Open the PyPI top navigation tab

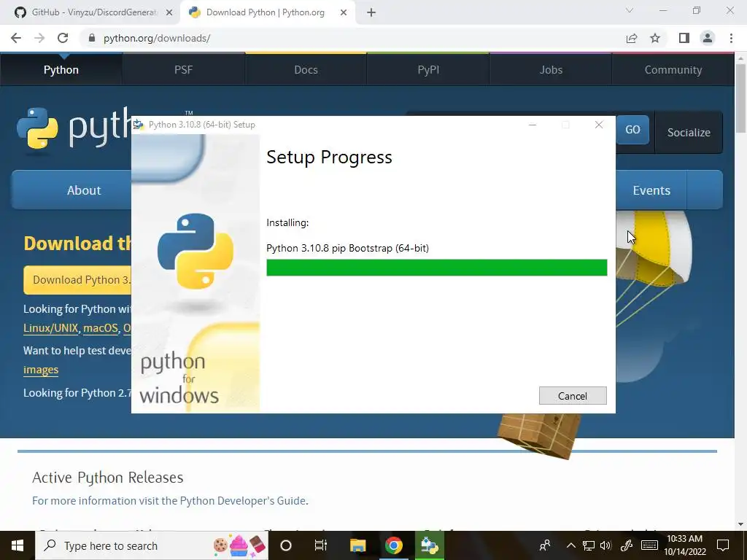coord(428,69)
